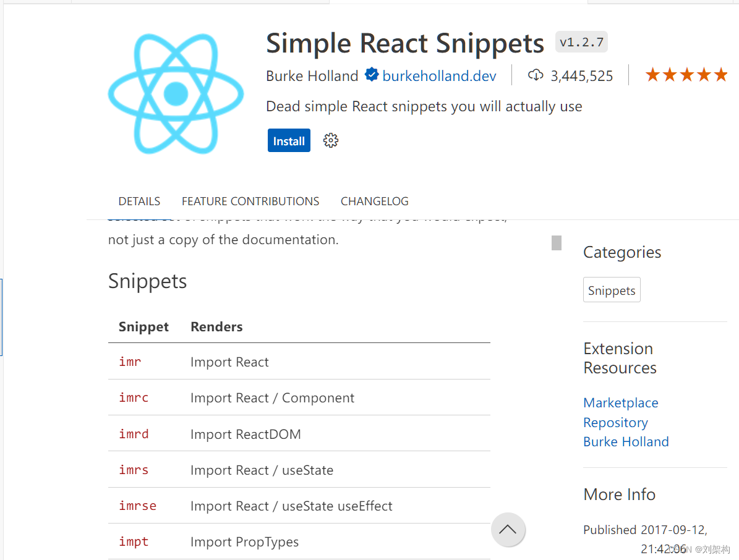Click the 'Import React' table cell

tap(229, 362)
